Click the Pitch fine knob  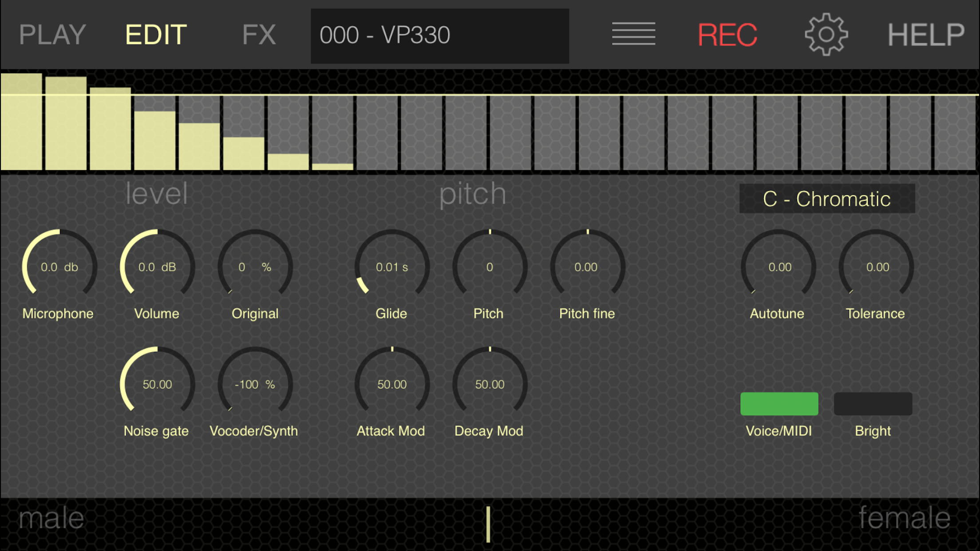click(x=587, y=267)
